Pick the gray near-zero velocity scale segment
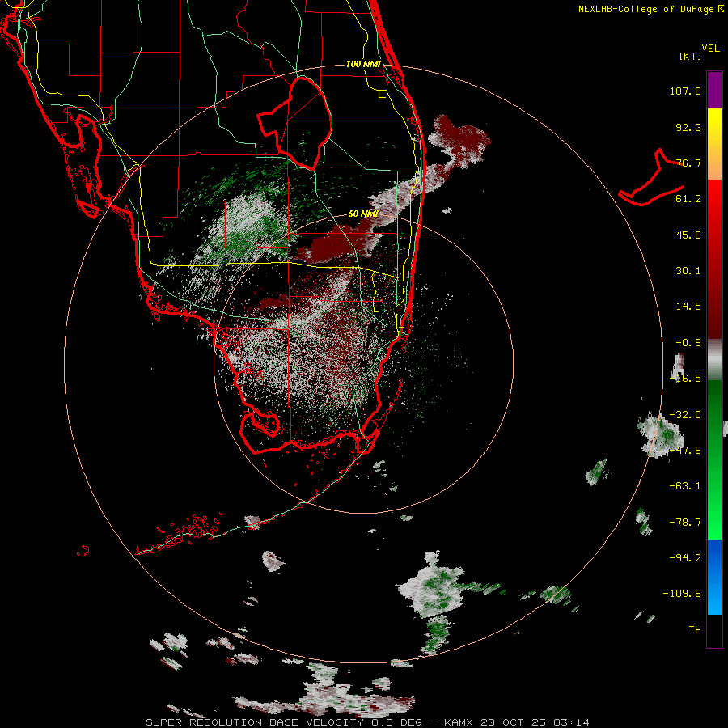Image resolution: width=728 pixels, height=728 pixels. [x=714, y=360]
